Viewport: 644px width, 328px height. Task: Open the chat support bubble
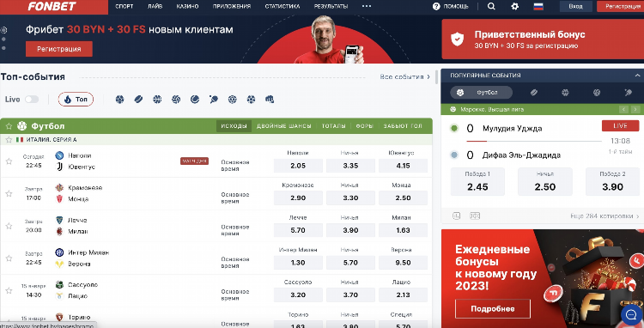(x=631, y=315)
